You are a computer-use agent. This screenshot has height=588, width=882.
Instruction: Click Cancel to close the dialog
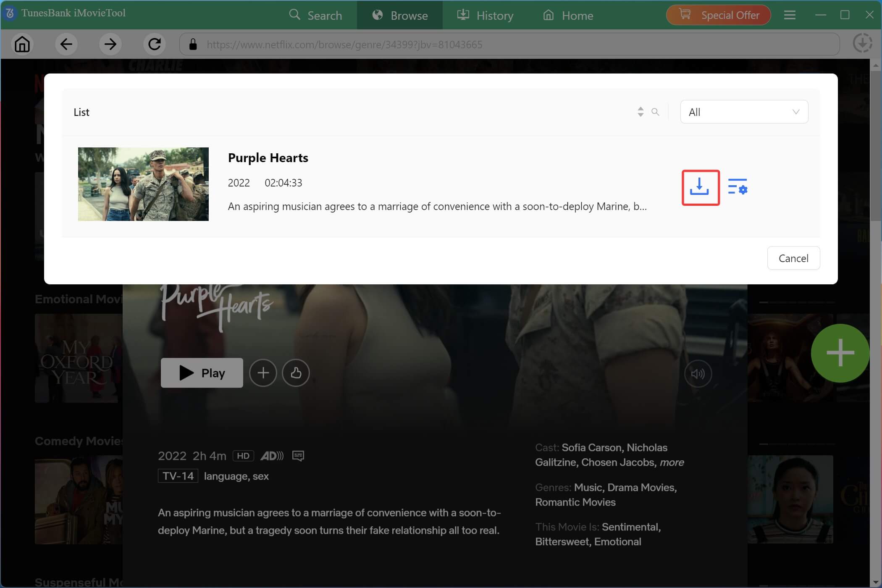click(793, 258)
